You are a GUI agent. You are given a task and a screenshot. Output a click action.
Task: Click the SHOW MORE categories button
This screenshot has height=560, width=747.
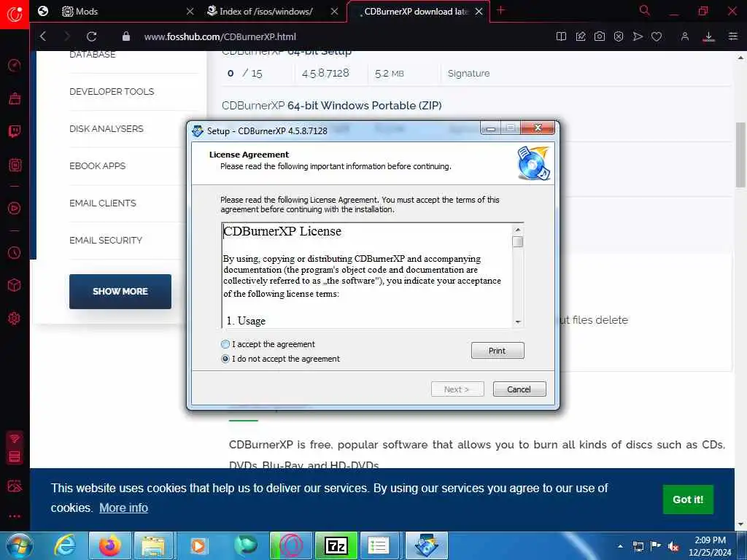point(120,292)
